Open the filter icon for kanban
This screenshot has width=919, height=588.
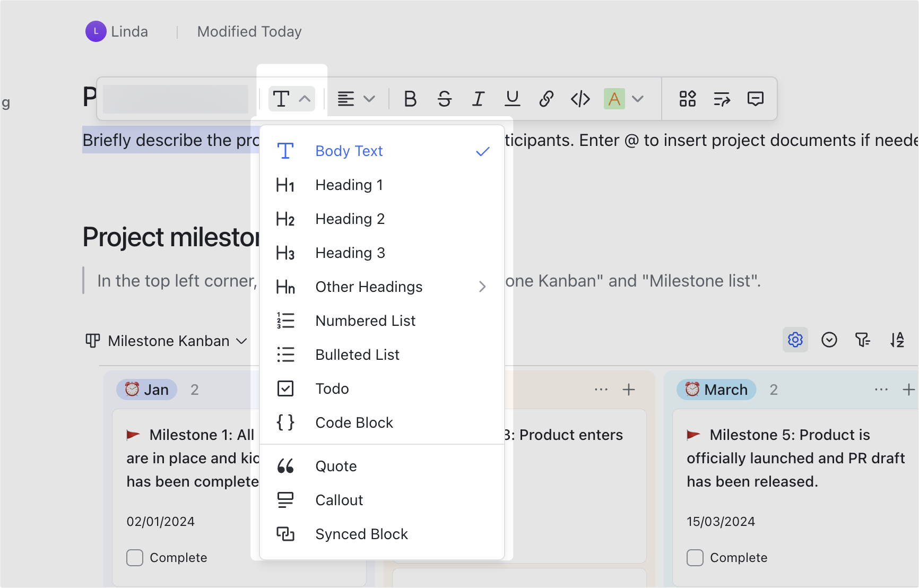(x=863, y=340)
